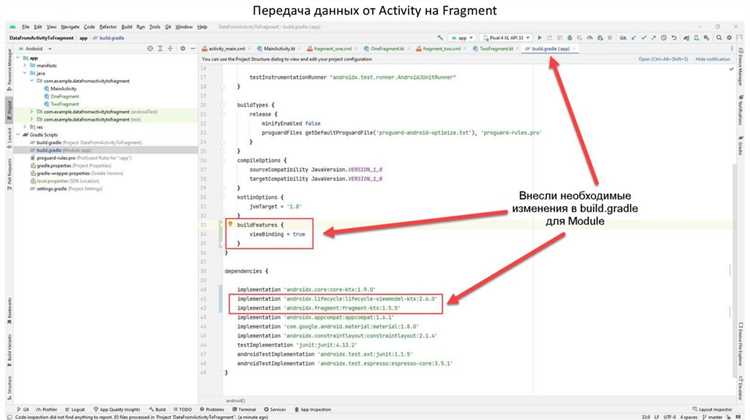
Task: Open the Refactor menu
Action: [x=108, y=27]
